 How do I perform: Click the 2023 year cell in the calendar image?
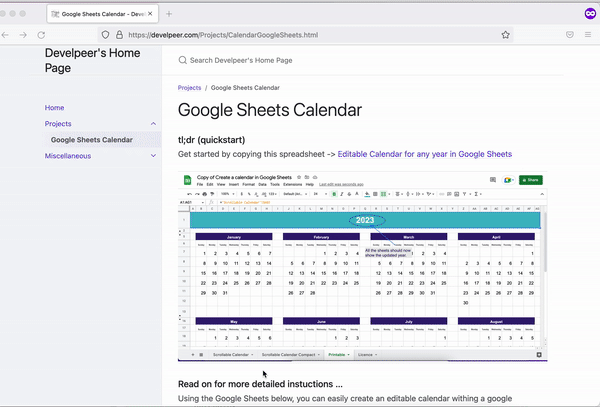(365, 220)
